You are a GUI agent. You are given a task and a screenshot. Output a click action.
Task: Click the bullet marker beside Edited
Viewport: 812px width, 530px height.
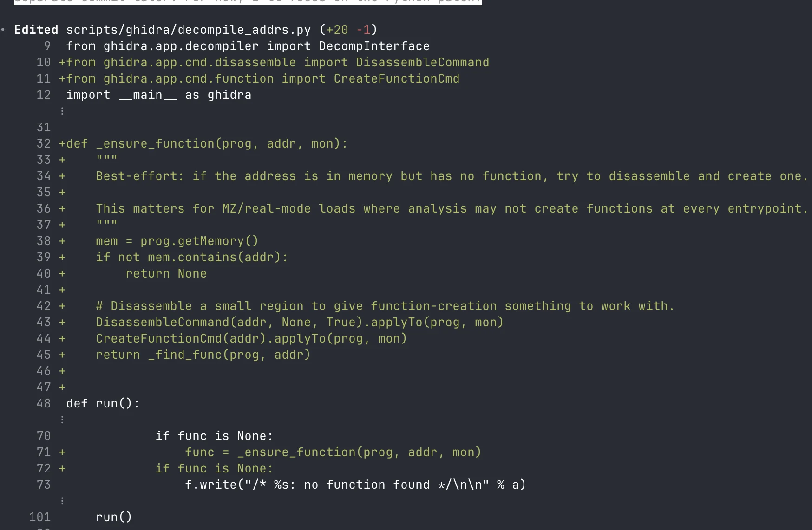click(3, 30)
